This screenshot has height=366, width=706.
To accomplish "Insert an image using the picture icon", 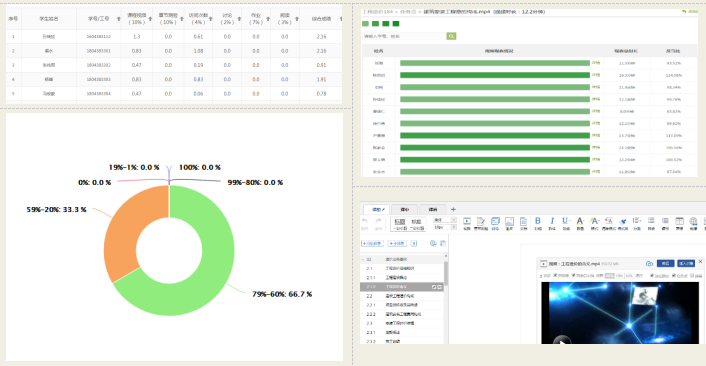I will tap(509, 221).
